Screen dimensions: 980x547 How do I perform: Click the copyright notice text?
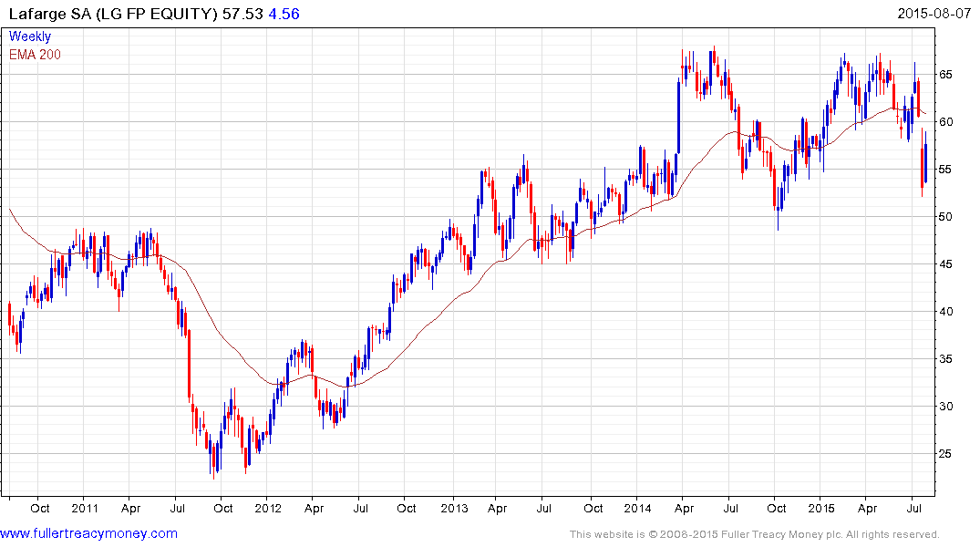tap(755, 534)
